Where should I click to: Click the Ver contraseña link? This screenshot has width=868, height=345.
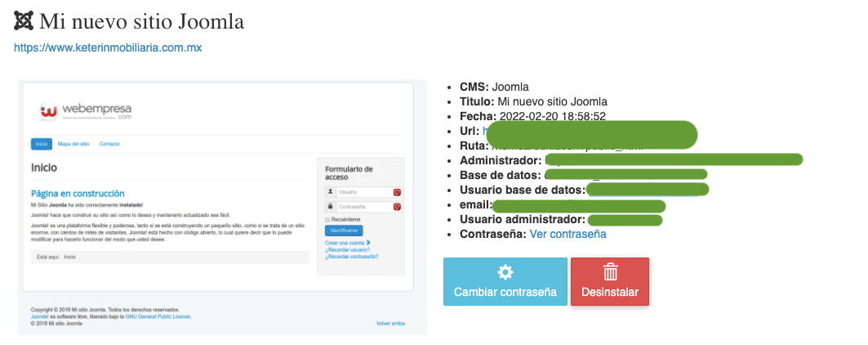pos(568,234)
